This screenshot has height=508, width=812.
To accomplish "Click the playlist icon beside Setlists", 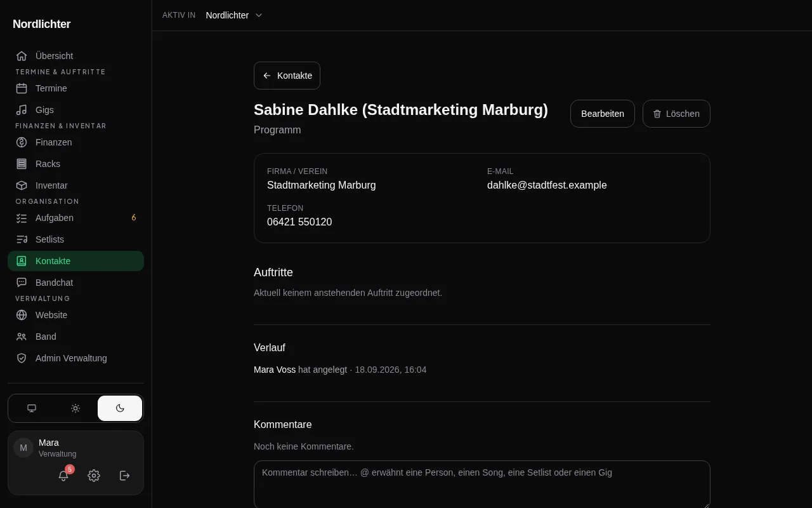I will [22, 239].
